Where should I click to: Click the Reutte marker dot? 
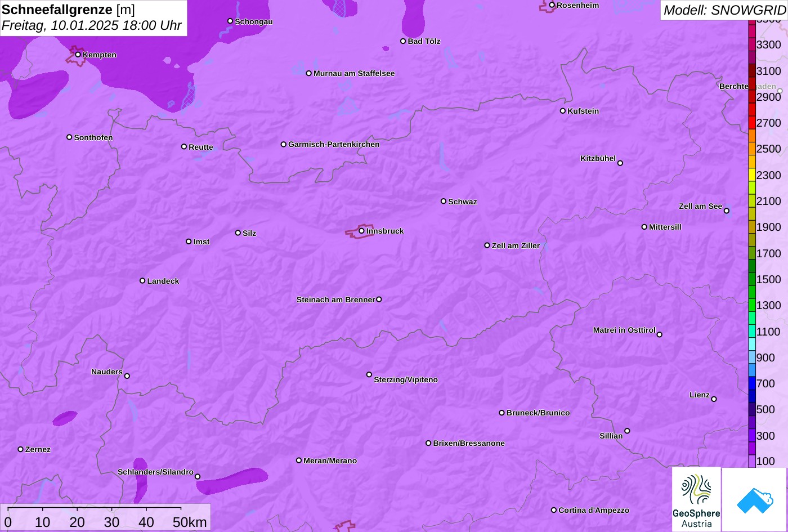pos(184,147)
